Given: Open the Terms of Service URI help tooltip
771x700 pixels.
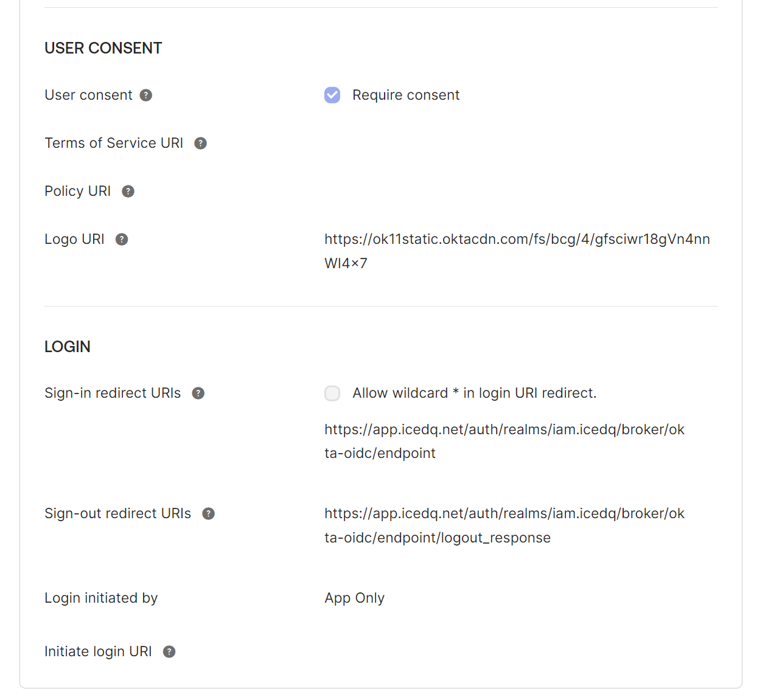Looking at the screenshot, I should coord(200,144).
